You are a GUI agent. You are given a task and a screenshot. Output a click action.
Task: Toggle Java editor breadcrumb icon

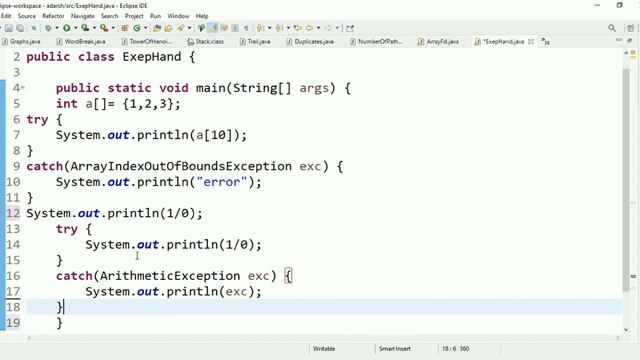tap(201, 28)
